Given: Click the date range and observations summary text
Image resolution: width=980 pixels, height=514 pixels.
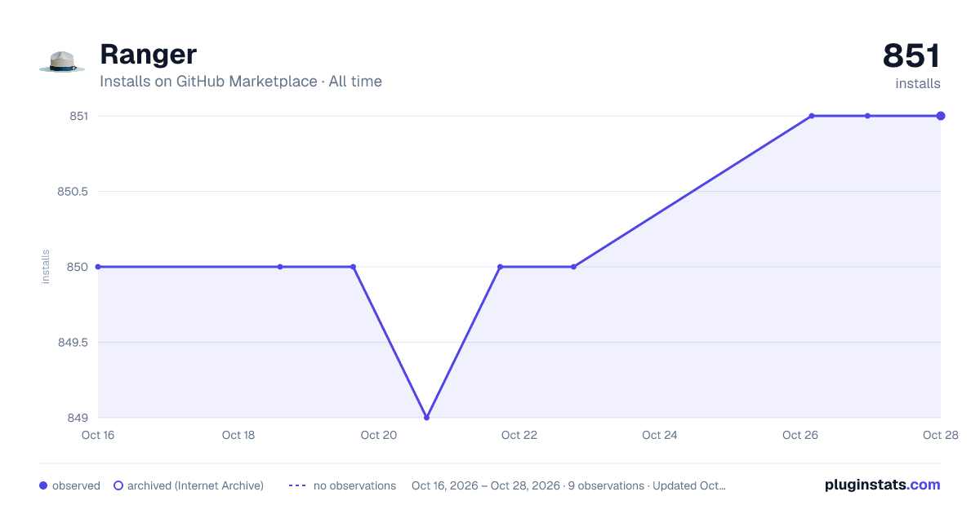Looking at the screenshot, I should tap(568, 485).
